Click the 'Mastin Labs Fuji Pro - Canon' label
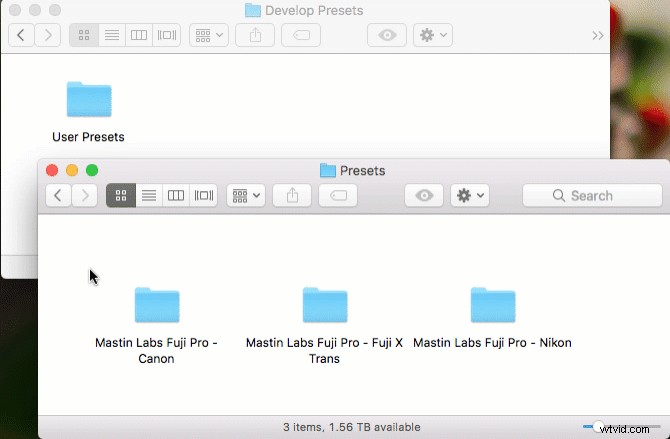Image resolution: width=670 pixels, height=439 pixels. tap(156, 350)
